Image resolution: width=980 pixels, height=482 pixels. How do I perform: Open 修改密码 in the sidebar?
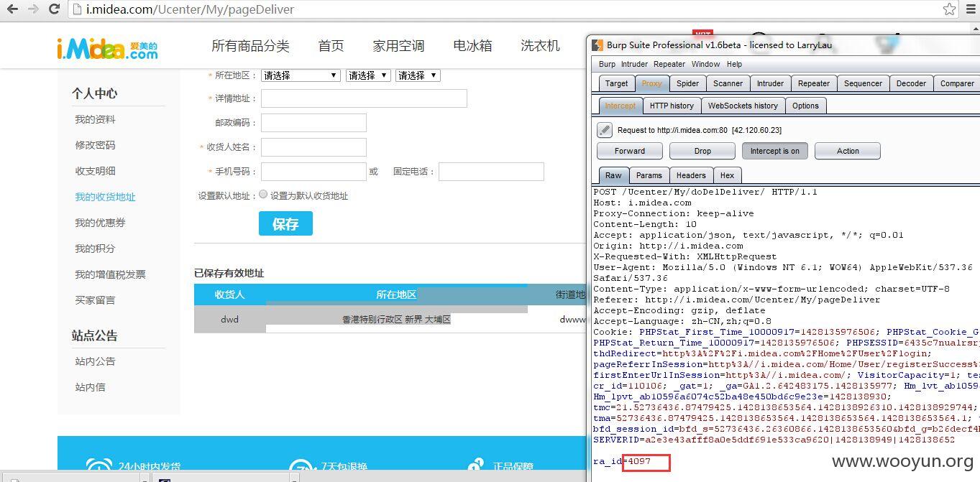(95, 145)
